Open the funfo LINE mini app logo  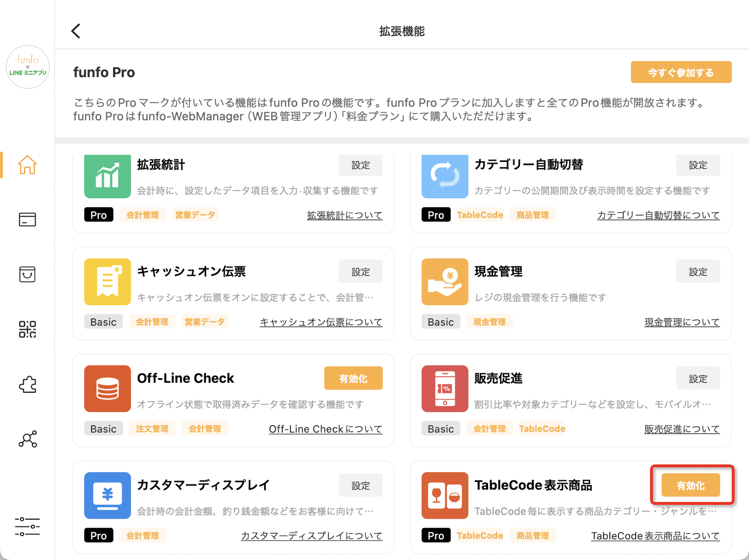point(28,67)
